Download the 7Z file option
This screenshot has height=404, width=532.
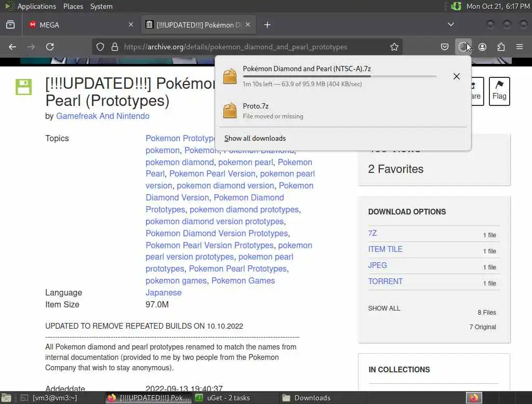(372, 233)
